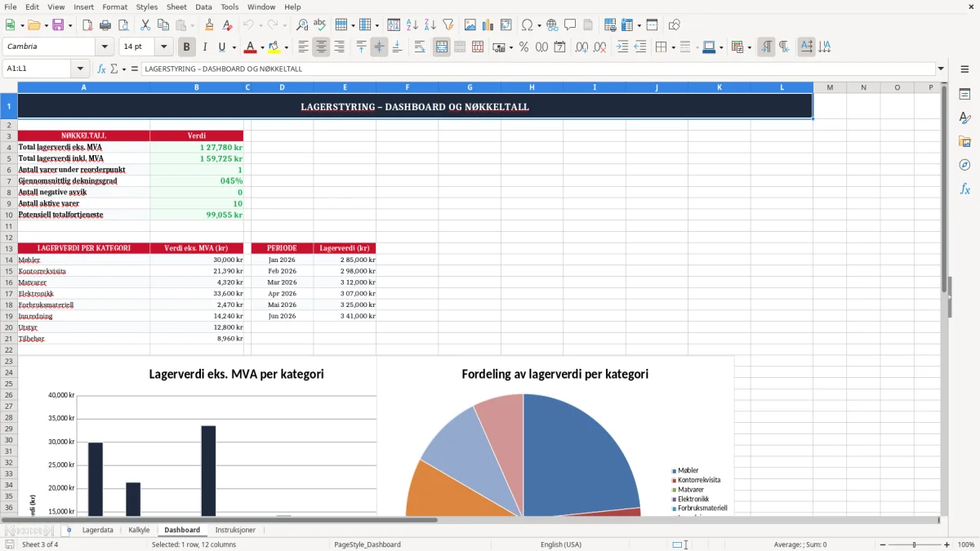
Task: Switch to Lagerdata sheet tab
Action: (x=98, y=530)
